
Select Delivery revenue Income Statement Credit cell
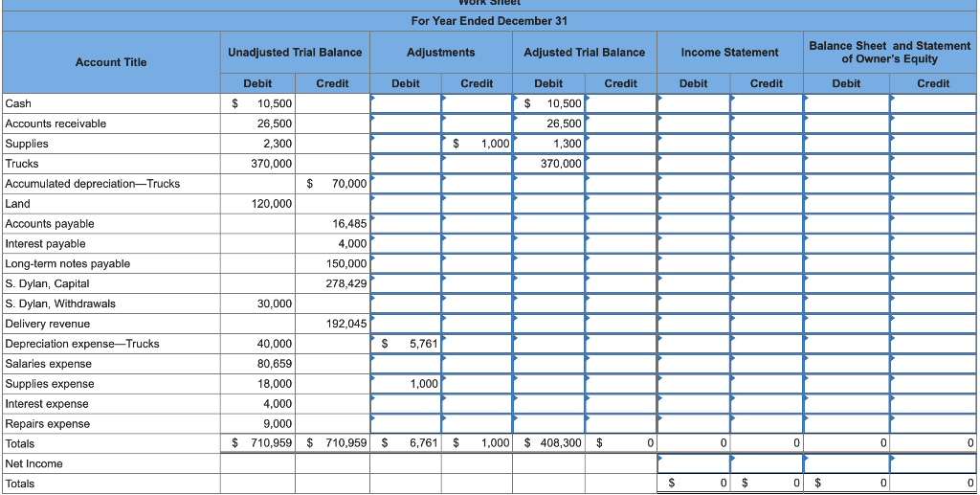tap(767, 324)
